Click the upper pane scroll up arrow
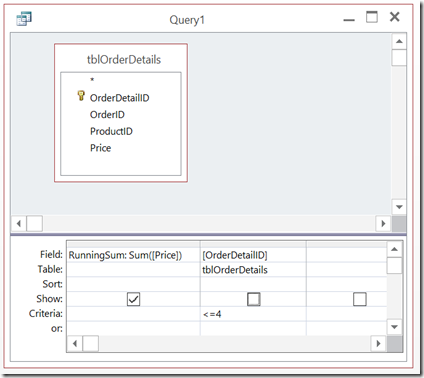 pos(399,41)
